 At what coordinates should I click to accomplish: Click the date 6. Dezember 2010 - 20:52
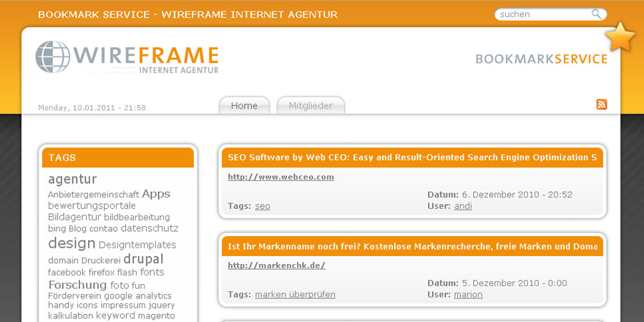(517, 194)
